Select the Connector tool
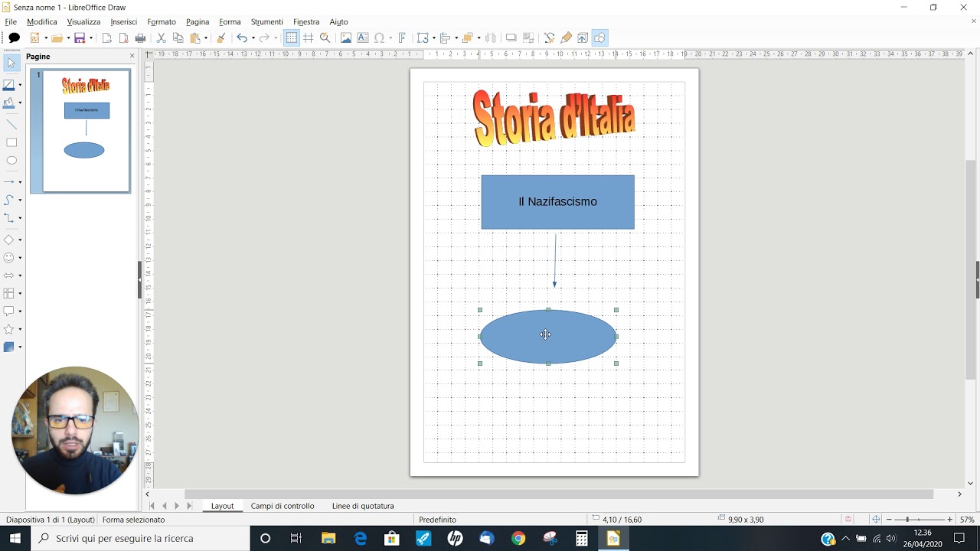This screenshot has width=980, height=551. point(9,218)
